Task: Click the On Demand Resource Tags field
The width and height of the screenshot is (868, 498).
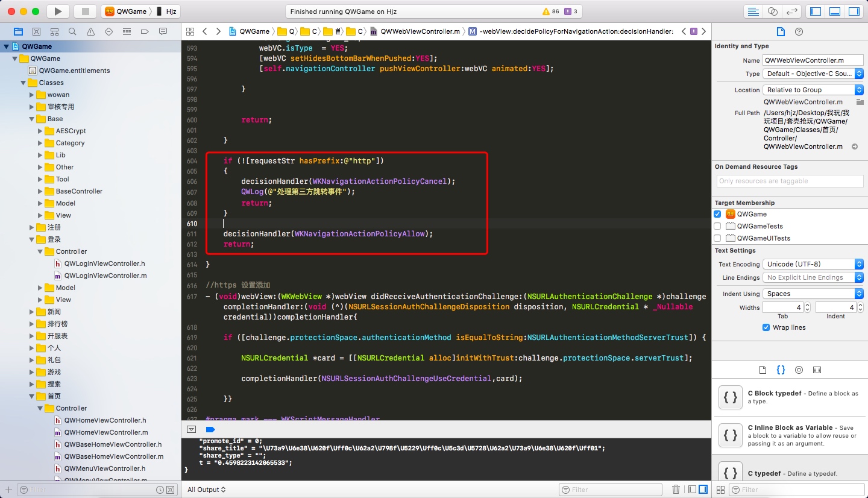Action: 790,181
